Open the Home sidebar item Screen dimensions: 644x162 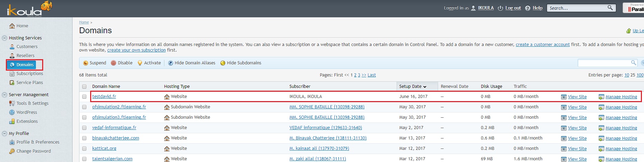[x=19, y=26]
